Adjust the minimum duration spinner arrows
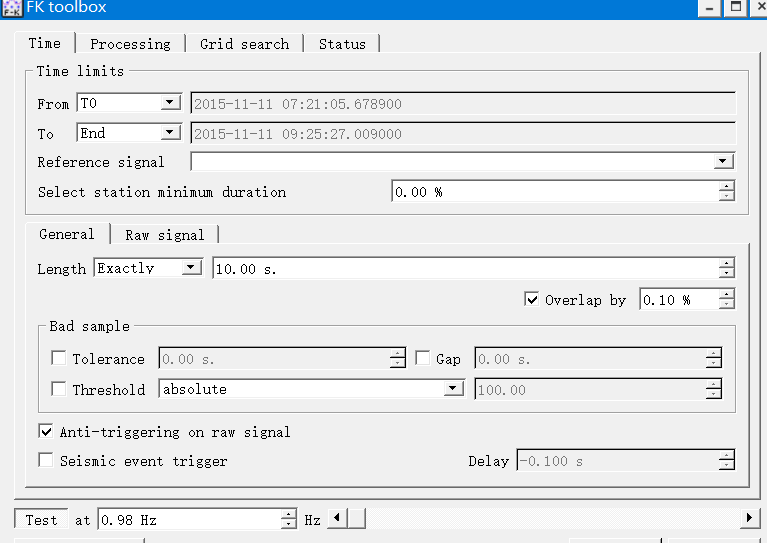767x543 pixels. tap(727, 192)
